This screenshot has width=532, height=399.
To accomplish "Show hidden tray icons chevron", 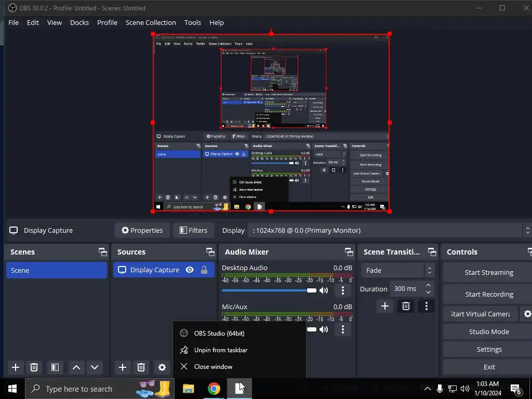I will pyautogui.click(x=428, y=389).
